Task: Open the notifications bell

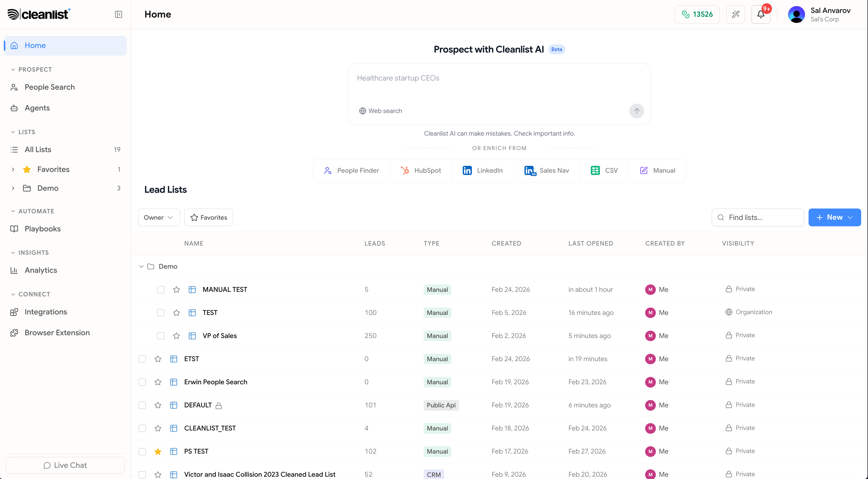Action: 761,14
